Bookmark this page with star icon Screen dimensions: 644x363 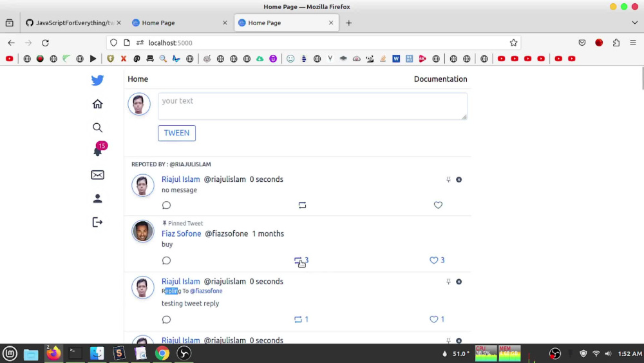point(513,43)
